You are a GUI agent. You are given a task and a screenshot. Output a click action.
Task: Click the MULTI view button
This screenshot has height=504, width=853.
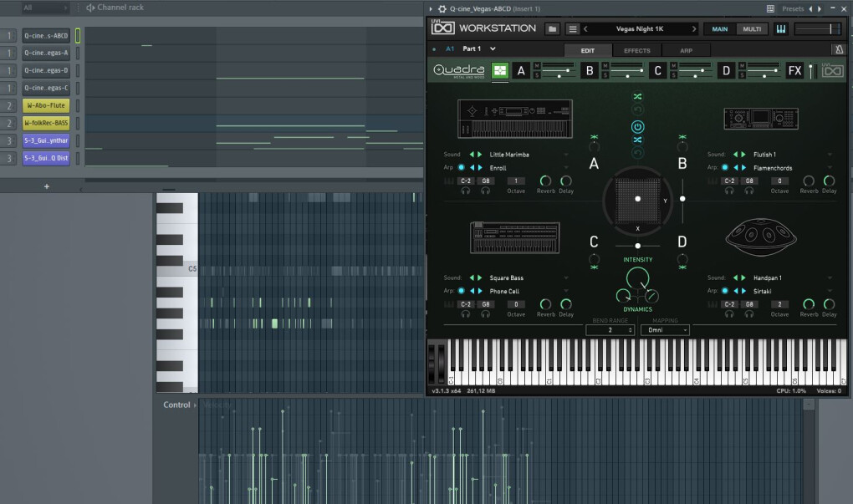click(x=752, y=28)
